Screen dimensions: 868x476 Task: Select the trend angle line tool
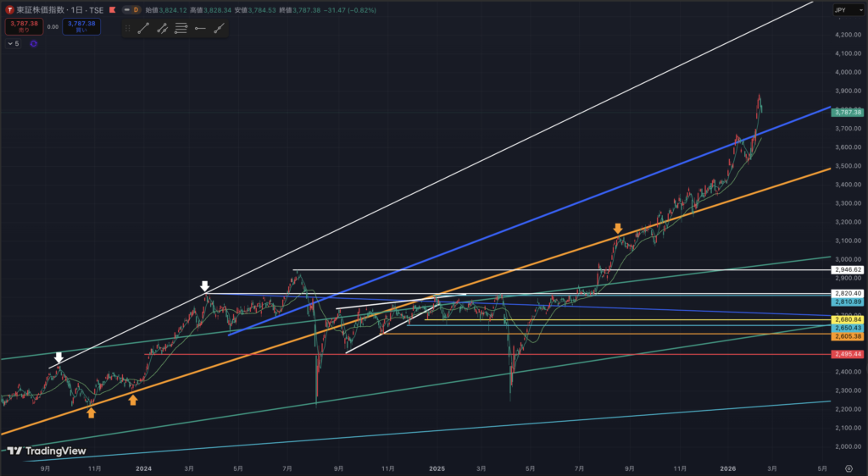click(220, 28)
